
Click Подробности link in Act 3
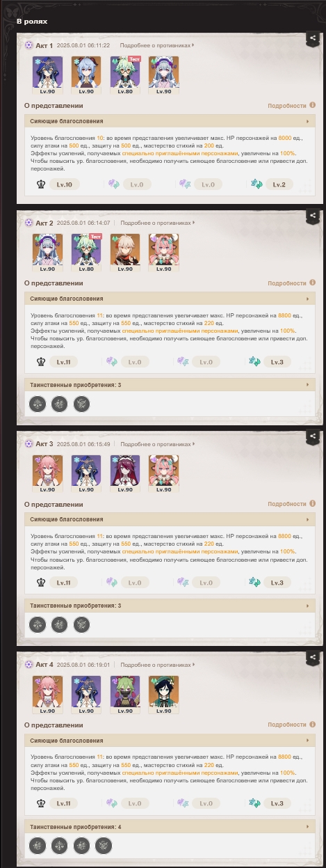click(x=287, y=504)
